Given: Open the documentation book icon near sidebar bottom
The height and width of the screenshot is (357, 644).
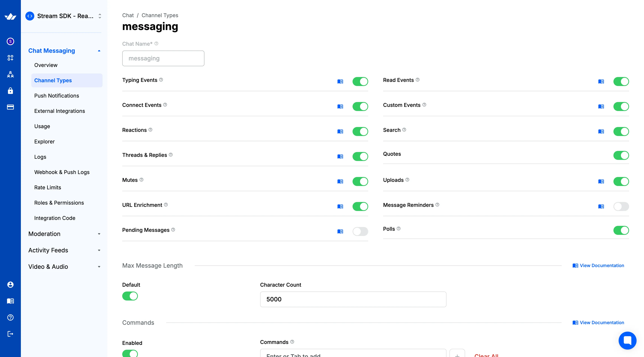Looking at the screenshot, I should 10,301.
